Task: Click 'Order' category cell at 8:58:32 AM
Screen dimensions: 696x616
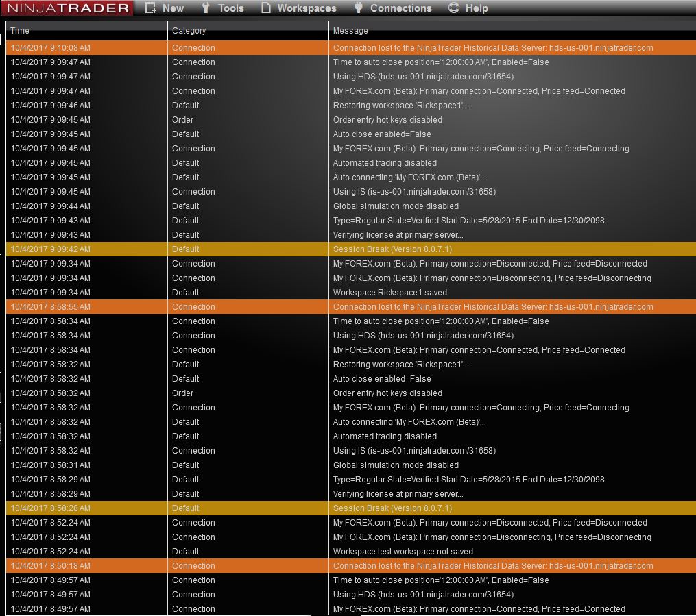Action: click(183, 393)
